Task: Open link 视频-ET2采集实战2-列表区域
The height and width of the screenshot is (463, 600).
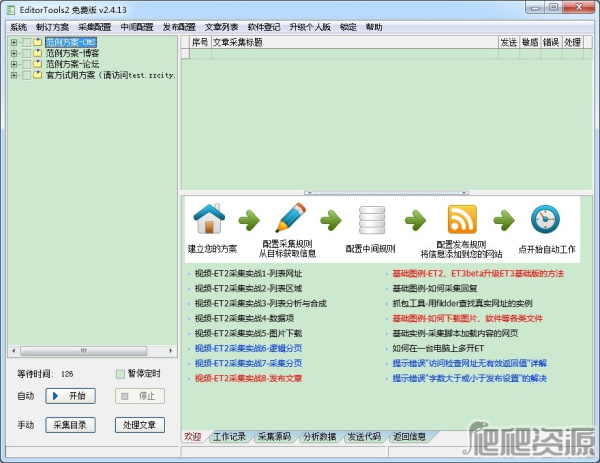Action: (x=248, y=289)
